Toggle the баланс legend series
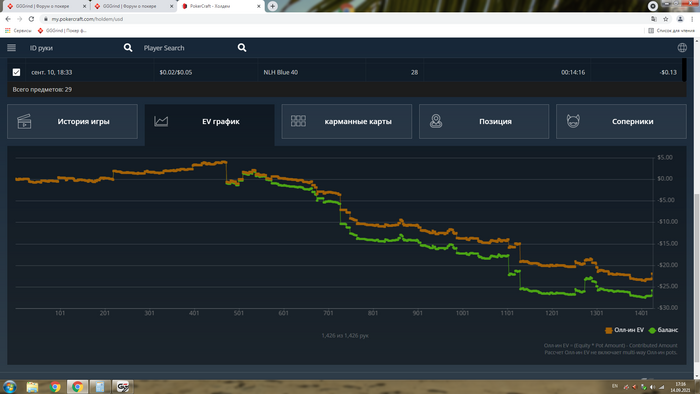 tap(663, 330)
